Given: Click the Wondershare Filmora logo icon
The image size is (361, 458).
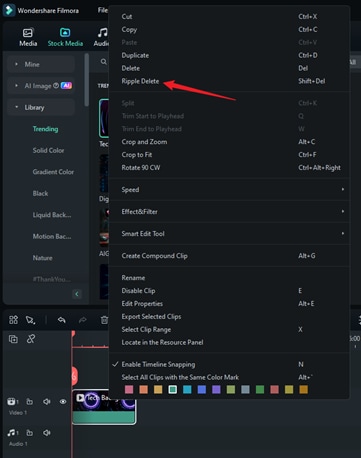Looking at the screenshot, I should (9, 10).
